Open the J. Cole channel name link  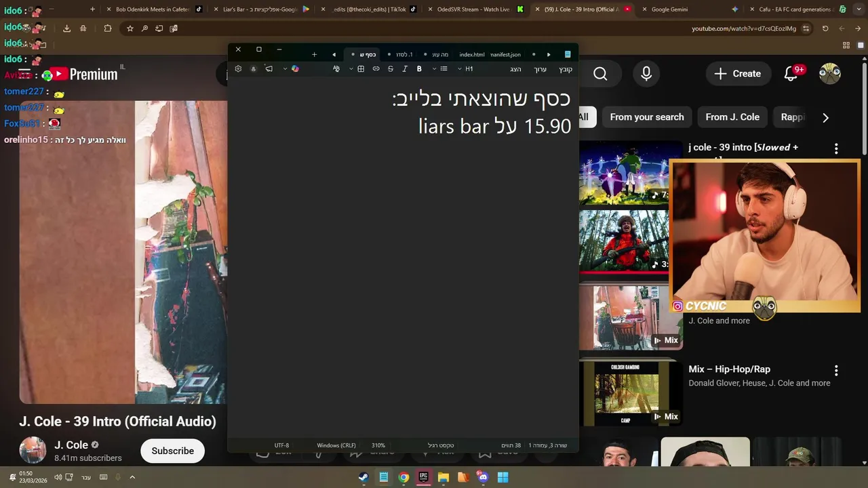click(71, 445)
